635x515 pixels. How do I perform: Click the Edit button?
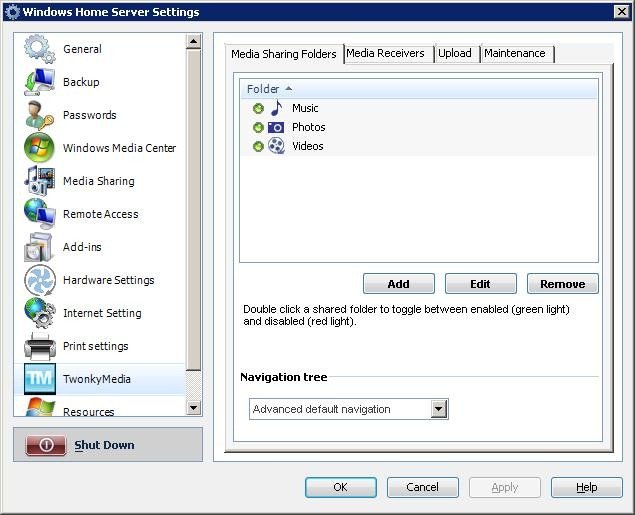point(481,284)
